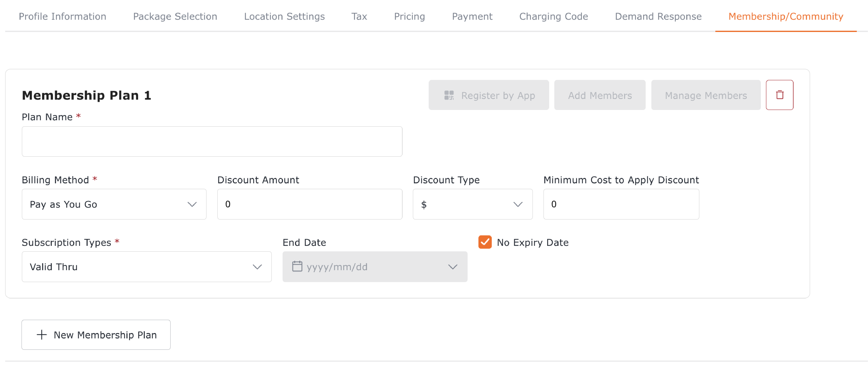Viewport: 868px width, 378px height.
Task: Expand the Subscription Types dropdown
Action: (x=147, y=267)
